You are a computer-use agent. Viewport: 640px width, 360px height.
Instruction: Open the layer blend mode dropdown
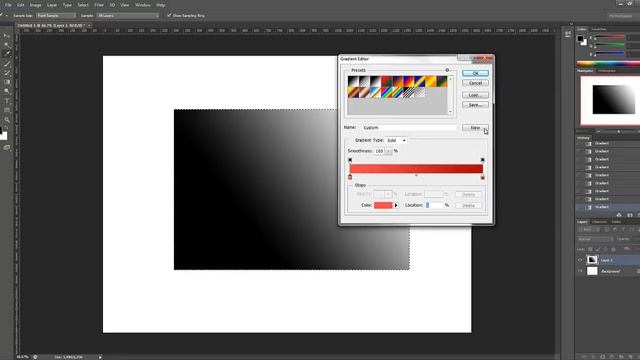(x=595, y=239)
